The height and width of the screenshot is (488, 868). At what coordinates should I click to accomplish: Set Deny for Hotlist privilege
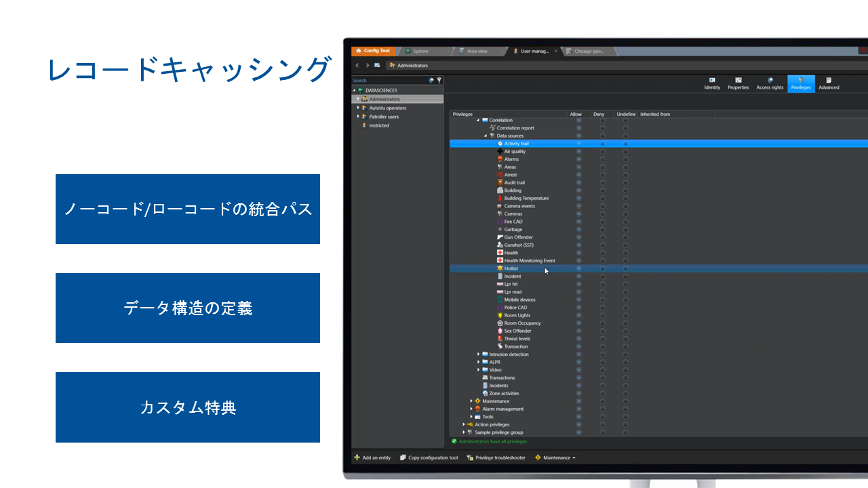602,268
